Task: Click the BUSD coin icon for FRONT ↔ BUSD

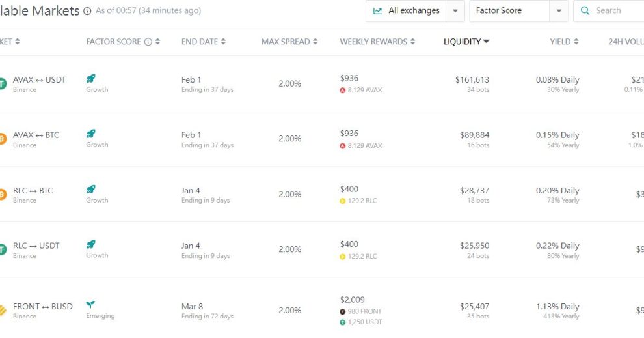Action: point(3,310)
